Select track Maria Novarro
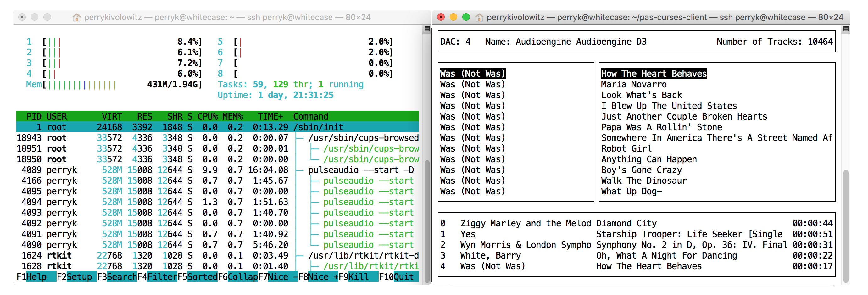Viewport: 868px width, 295px height. click(634, 84)
